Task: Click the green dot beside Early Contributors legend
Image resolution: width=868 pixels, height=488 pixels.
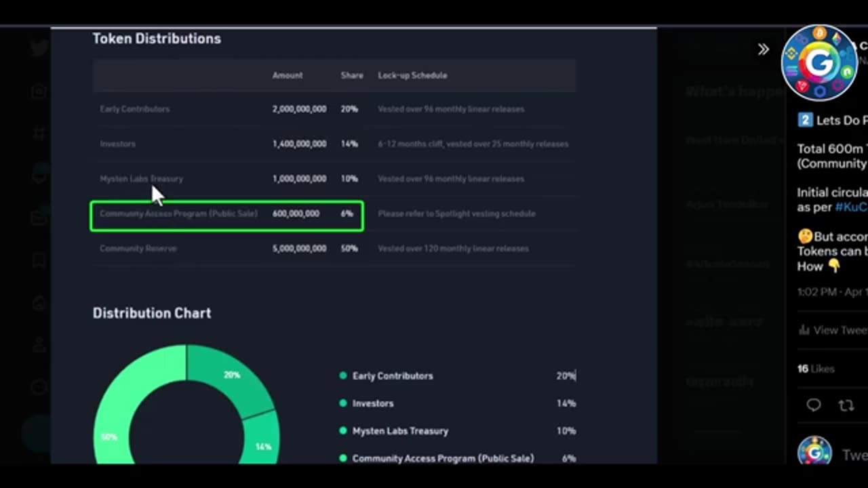Action: point(343,375)
